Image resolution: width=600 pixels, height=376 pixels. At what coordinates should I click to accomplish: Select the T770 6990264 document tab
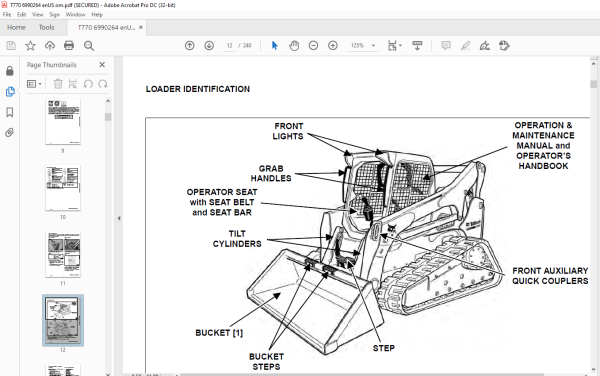click(106, 28)
